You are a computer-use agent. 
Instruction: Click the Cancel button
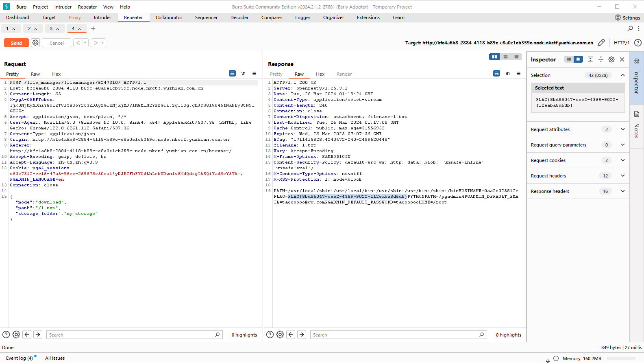pyautogui.click(x=57, y=43)
